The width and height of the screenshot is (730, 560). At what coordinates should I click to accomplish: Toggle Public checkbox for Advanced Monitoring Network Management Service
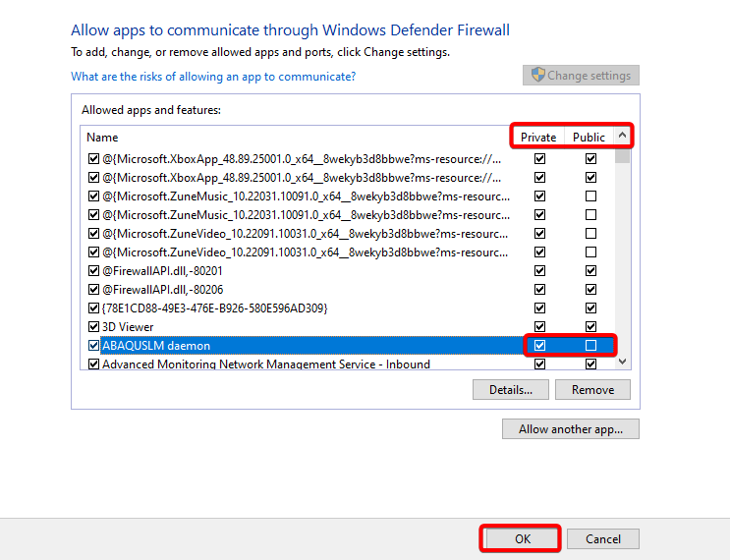[x=590, y=364]
